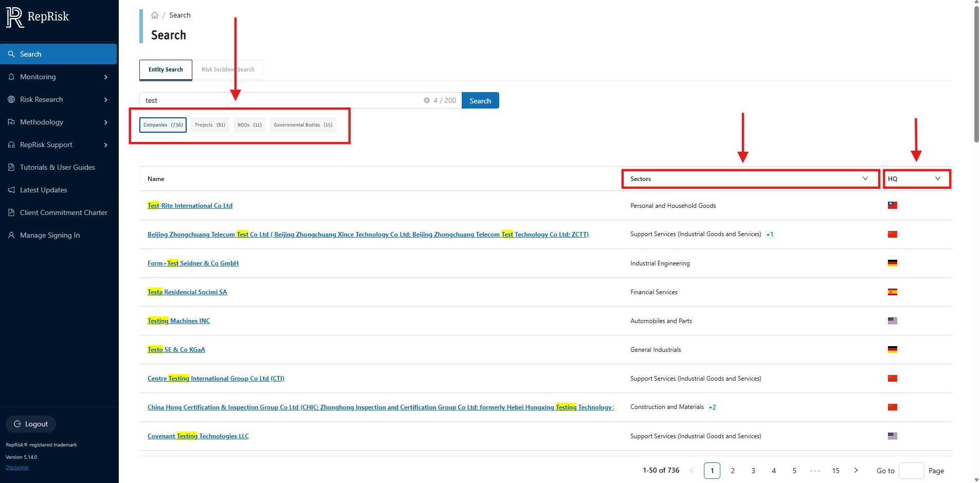Screen dimensions: 980x483
Task: Open Testing Machines INC link
Action: [178, 321]
